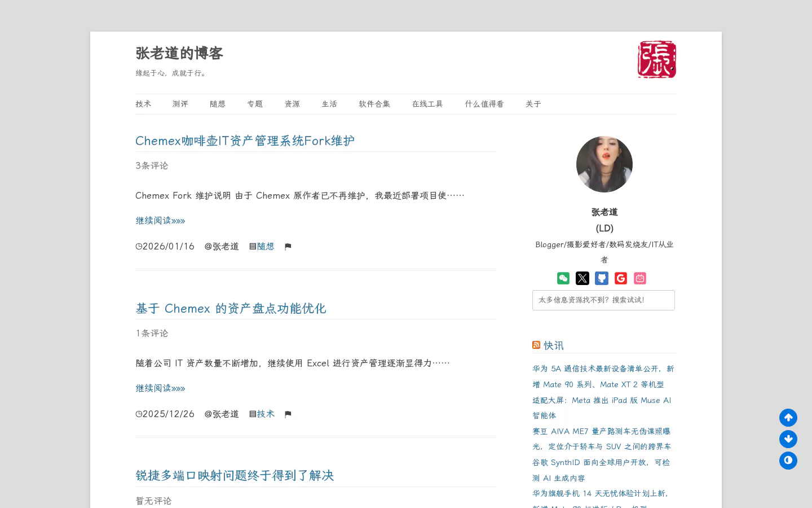
Task: Open the 华为 5A 通信技术 news item
Action: point(603,376)
